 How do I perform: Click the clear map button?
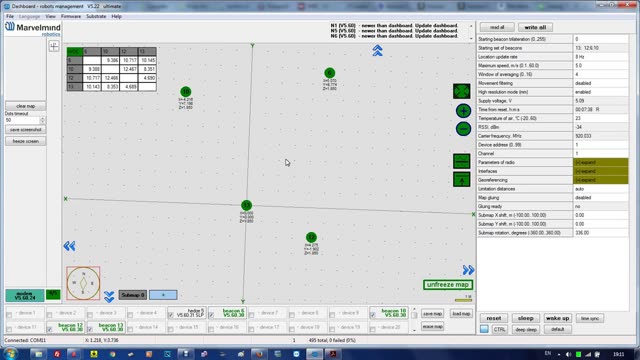pos(25,106)
